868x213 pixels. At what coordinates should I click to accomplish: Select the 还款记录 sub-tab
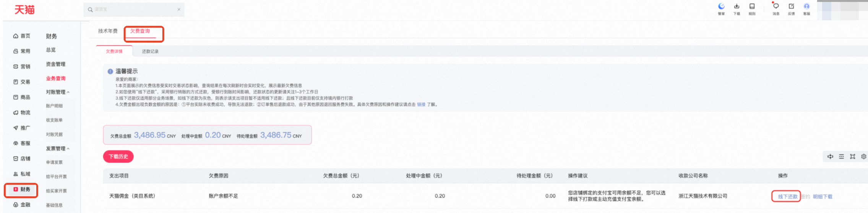pyautogui.click(x=150, y=51)
